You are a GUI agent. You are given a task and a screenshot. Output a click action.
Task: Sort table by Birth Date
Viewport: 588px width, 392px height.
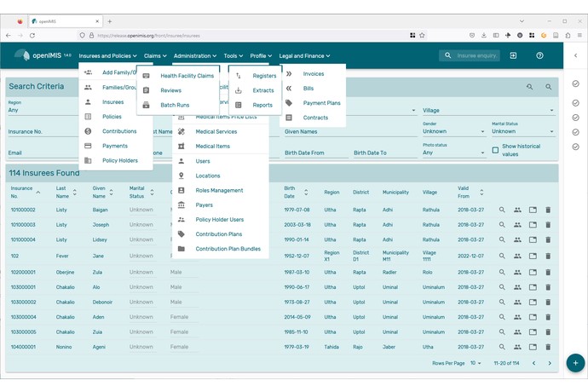point(296,192)
